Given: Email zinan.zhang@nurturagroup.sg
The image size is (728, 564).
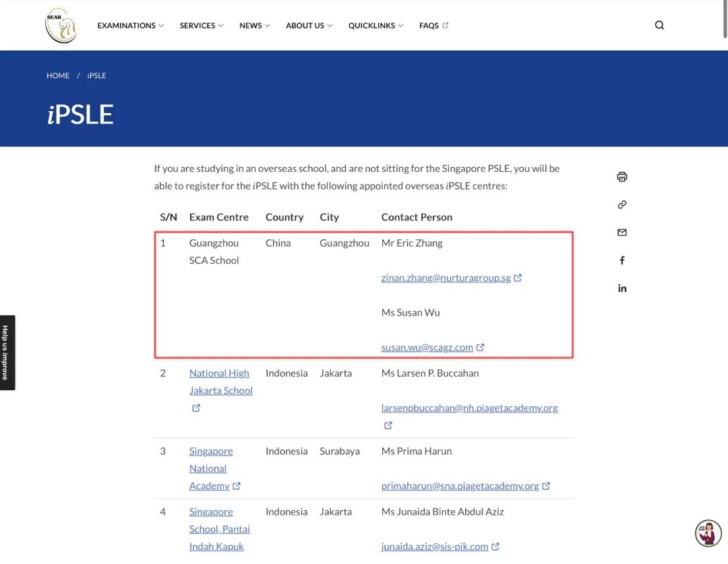Looking at the screenshot, I should click(446, 278).
